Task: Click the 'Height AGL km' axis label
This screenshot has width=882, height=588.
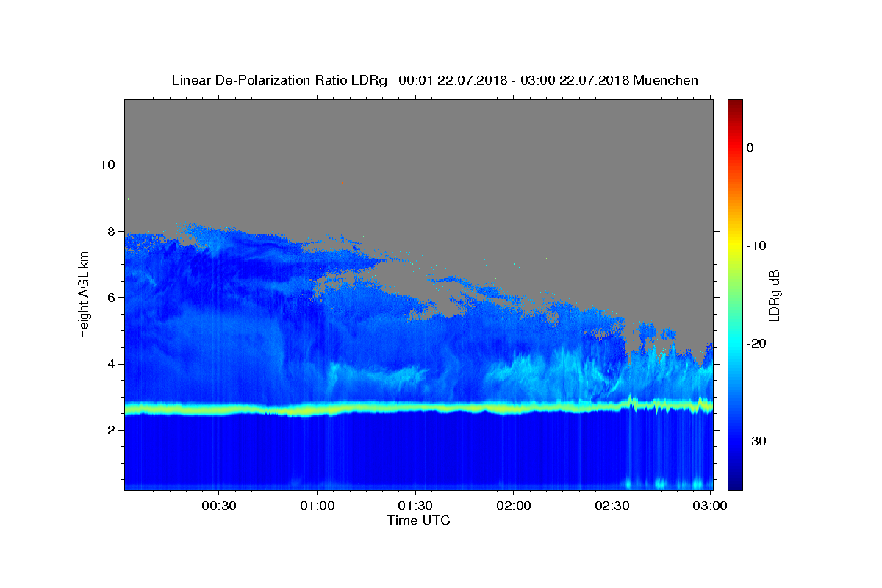Action: [x=84, y=294]
